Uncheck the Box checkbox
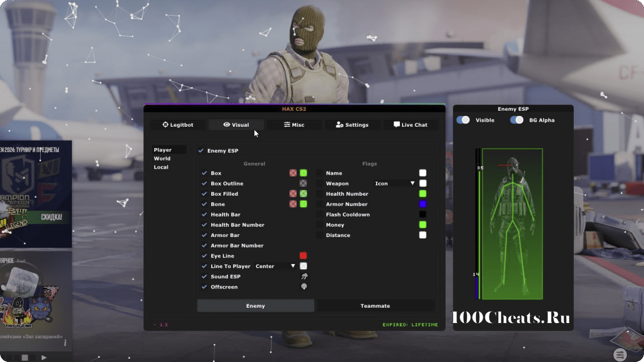Viewport: 644px width, 362px height. coord(204,173)
